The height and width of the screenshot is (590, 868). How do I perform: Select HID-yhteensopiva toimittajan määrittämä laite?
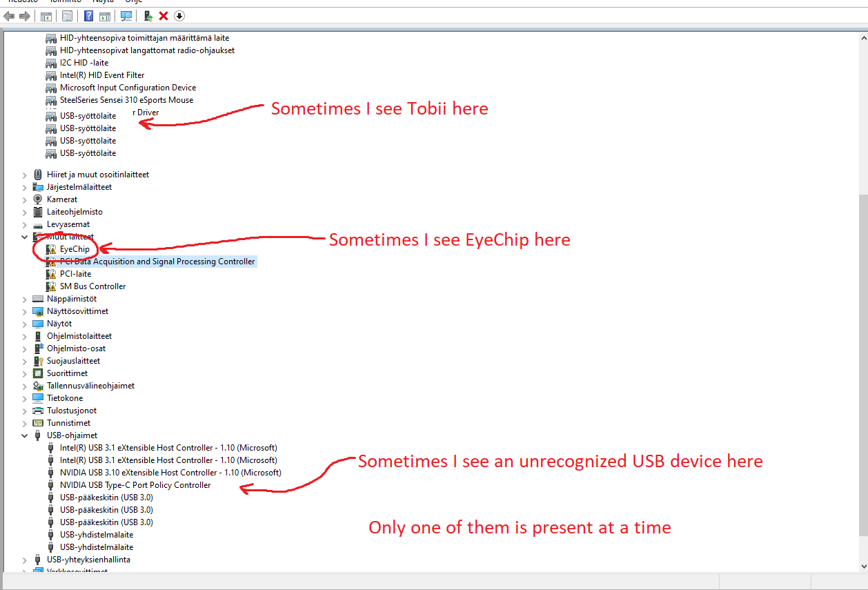[x=144, y=38]
